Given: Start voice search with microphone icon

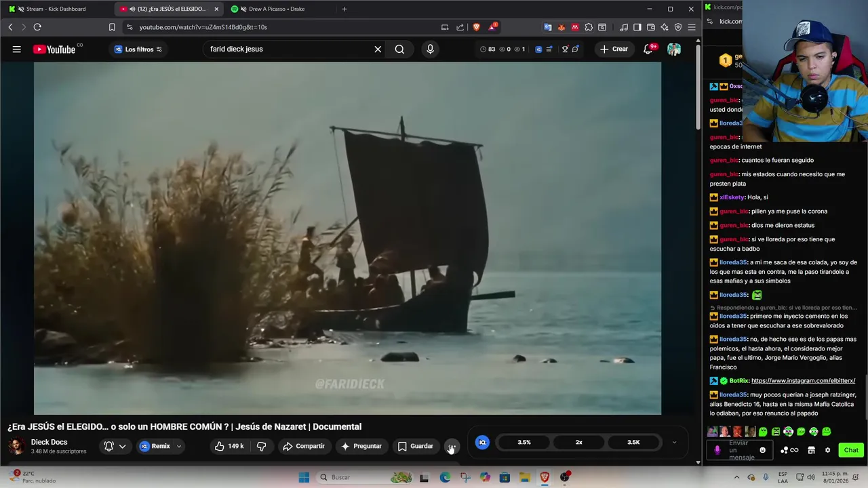Looking at the screenshot, I should [430, 49].
